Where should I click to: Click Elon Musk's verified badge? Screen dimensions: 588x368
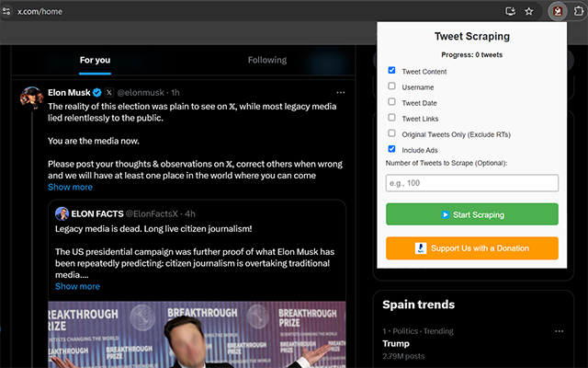point(97,92)
